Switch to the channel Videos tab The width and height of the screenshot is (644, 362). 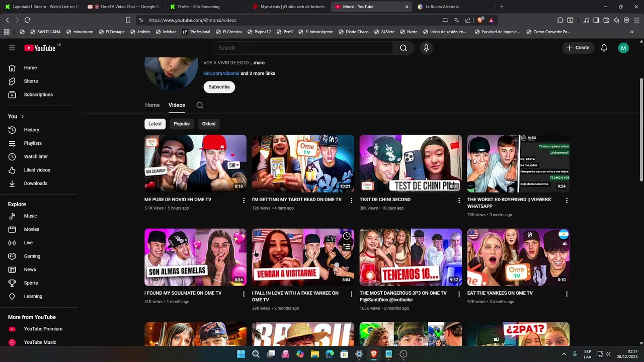pos(177,105)
